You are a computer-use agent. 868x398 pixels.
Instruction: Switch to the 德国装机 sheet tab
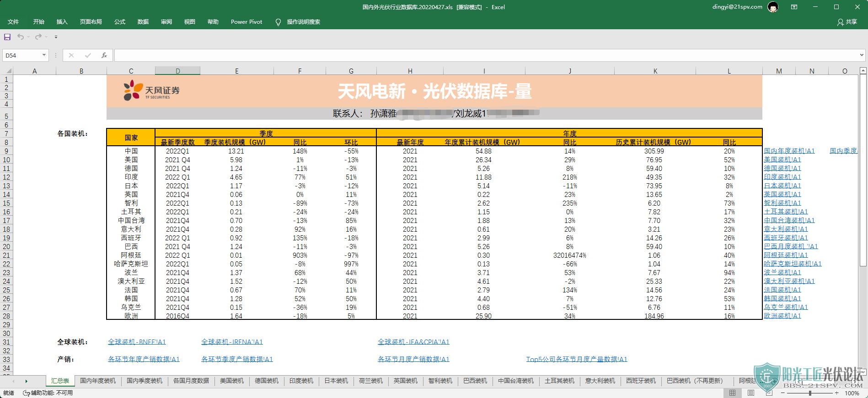267,381
